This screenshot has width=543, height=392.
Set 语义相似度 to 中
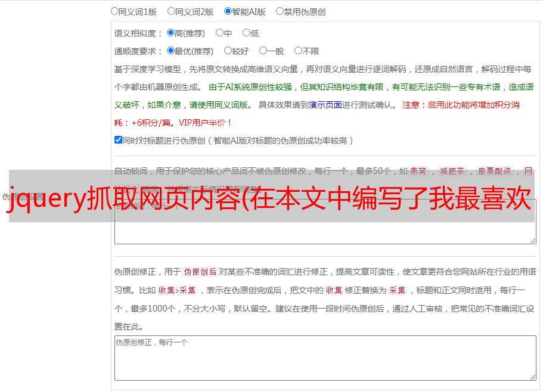click(219, 33)
